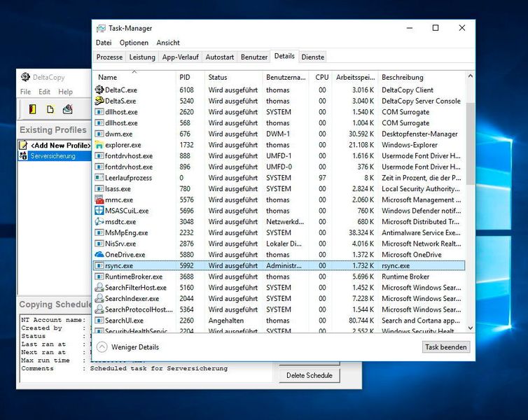Click the msdtc.exe icon
The width and height of the screenshot is (528, 420).
99,222
